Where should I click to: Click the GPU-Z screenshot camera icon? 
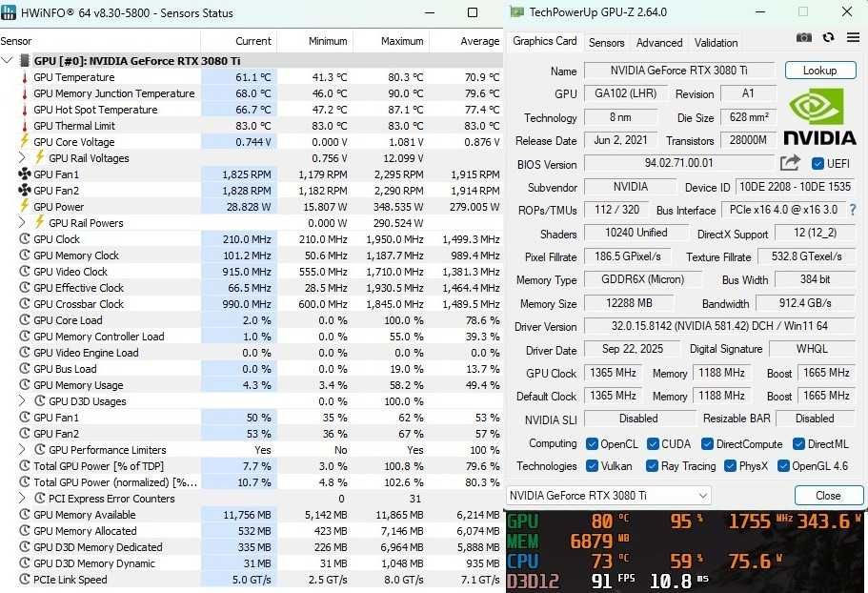point(804,37)
